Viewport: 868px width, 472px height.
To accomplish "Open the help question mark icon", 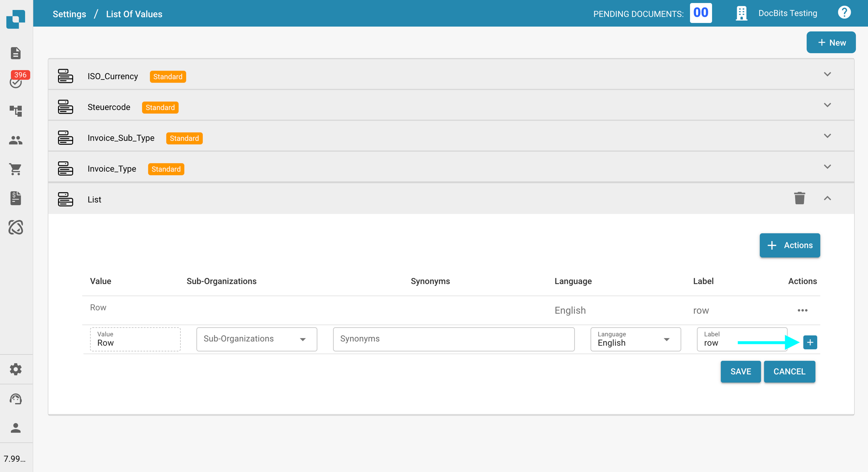I will tap(844, 13).
